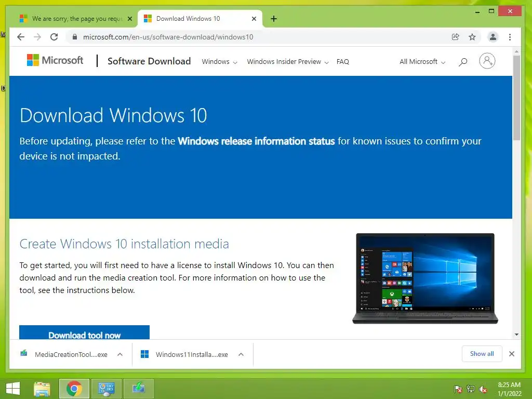Click the scrollbar down arrow
The height and width of the screenshot is (399, 532).
(516, 335)
